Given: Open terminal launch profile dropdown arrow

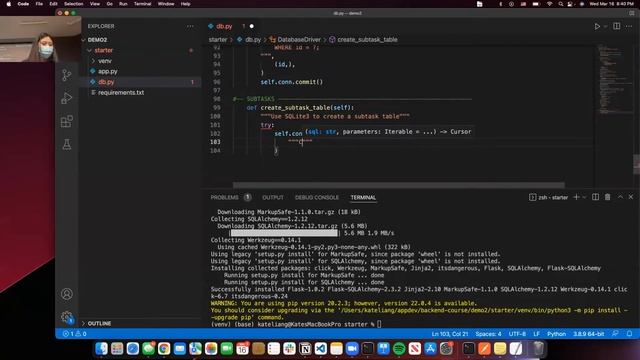Looking at the screenshot, I should [x=584, y=197].
